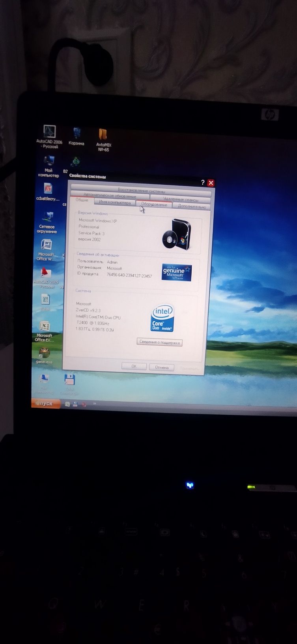The width and height of the screenshot is (297, 644).
Task: Open the Оборудование tab
Action: (x=154, y=204)
